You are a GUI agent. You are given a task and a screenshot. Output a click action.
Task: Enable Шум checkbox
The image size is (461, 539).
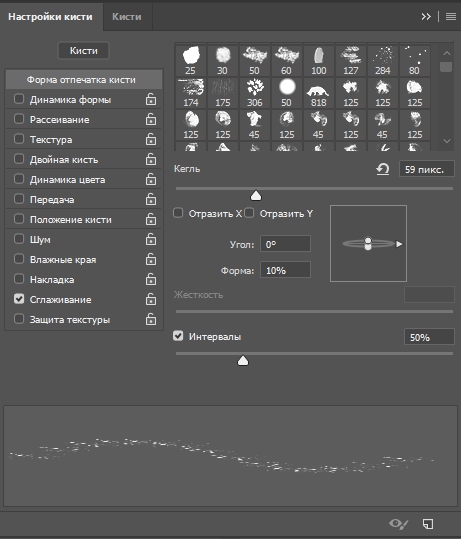tap(19, 239)
